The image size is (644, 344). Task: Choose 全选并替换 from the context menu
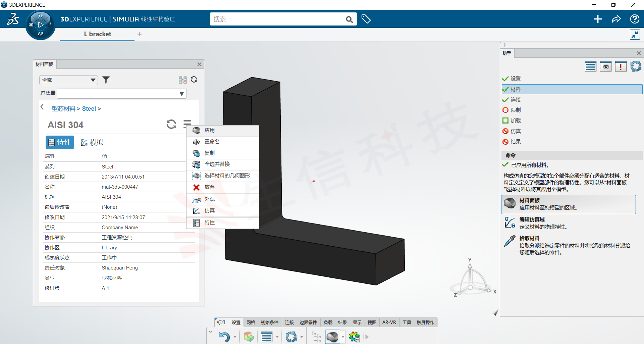coord(223,164)
